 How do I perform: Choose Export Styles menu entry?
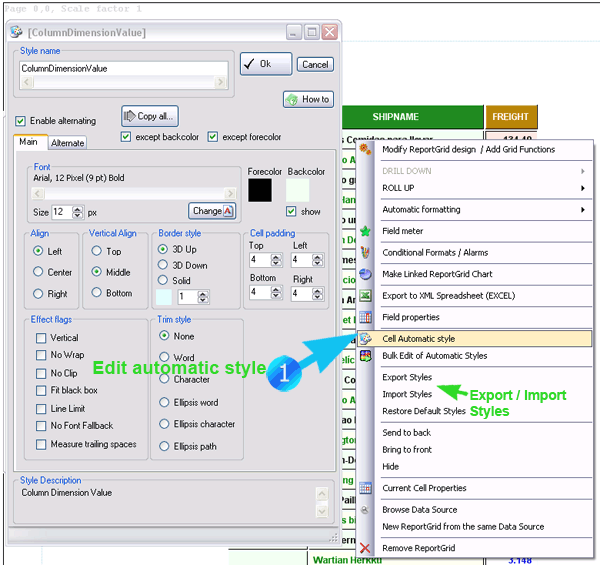pyautogui.click(x=407, y=377)
